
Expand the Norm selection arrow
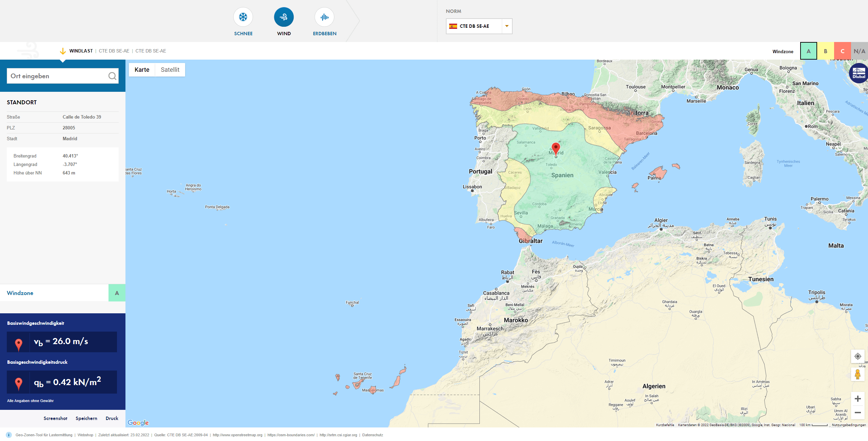[507, 26]
